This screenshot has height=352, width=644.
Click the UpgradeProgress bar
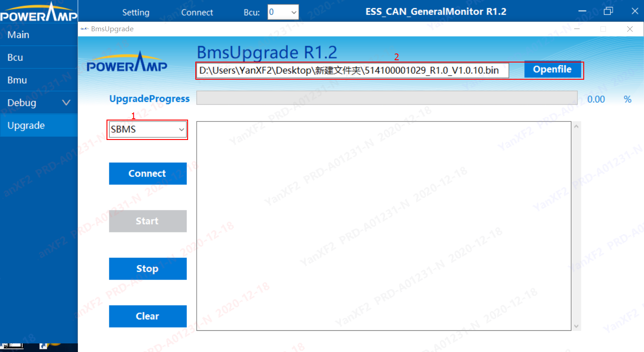click(x=387, y=98)
